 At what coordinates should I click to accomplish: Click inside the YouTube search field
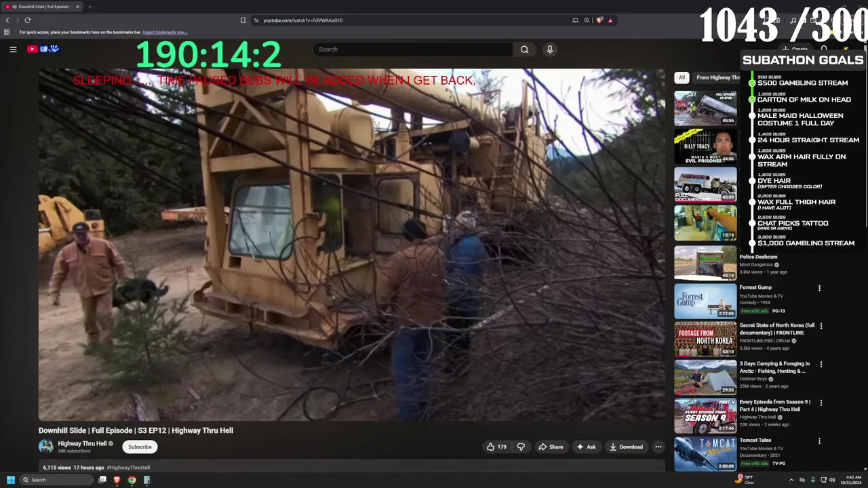click(414, 49)
